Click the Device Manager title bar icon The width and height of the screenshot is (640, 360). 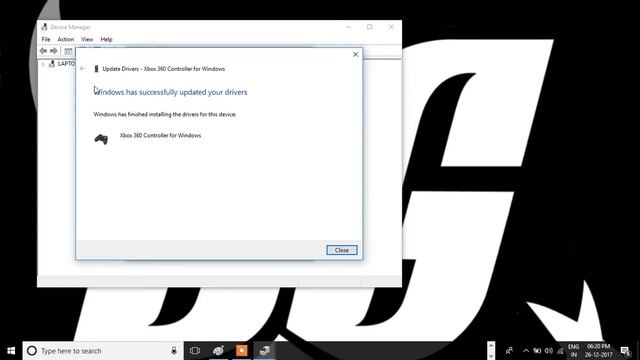tap(44, 27)
